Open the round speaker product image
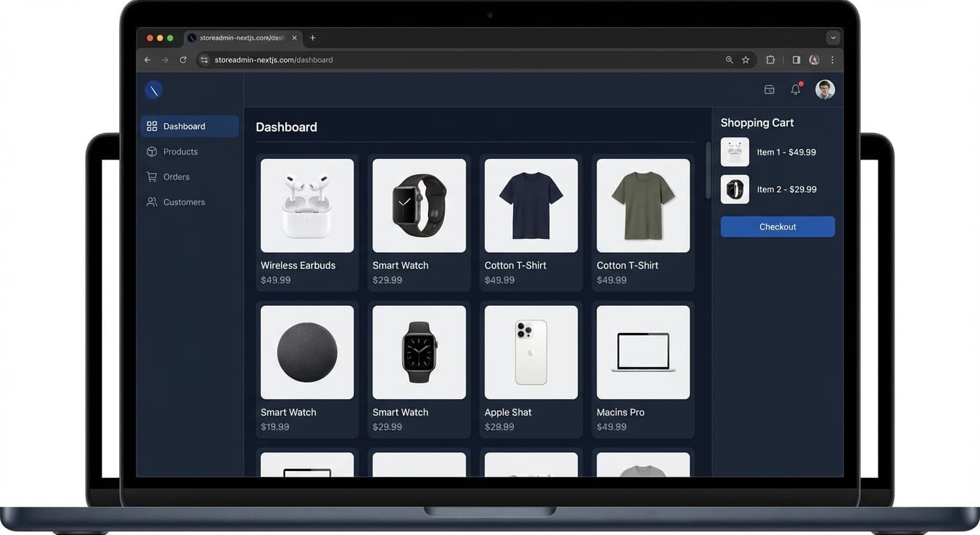The image size is (980, 535). [307, 352]
